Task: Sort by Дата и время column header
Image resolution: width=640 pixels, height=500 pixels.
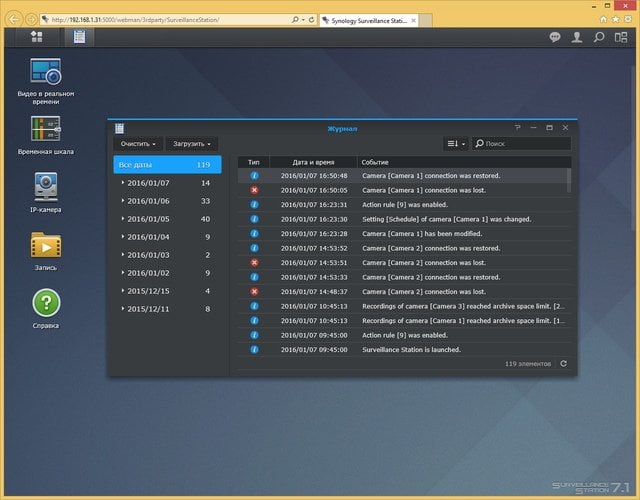Action: 313,162
